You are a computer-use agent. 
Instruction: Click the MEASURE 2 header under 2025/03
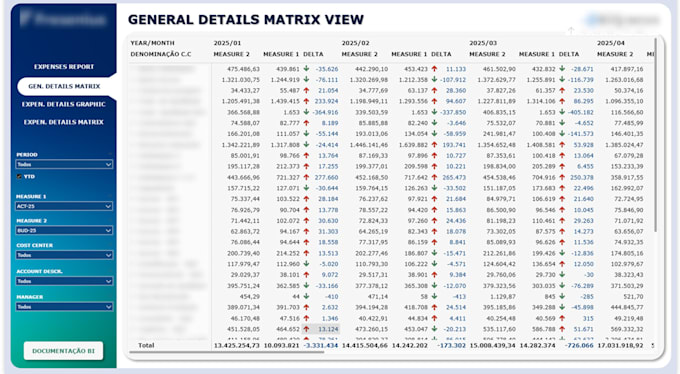[x=487, y=54]
